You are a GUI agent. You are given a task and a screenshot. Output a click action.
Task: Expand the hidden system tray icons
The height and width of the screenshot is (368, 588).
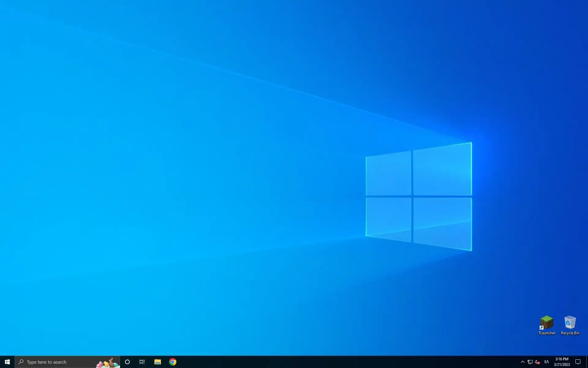tap(523, 362)
